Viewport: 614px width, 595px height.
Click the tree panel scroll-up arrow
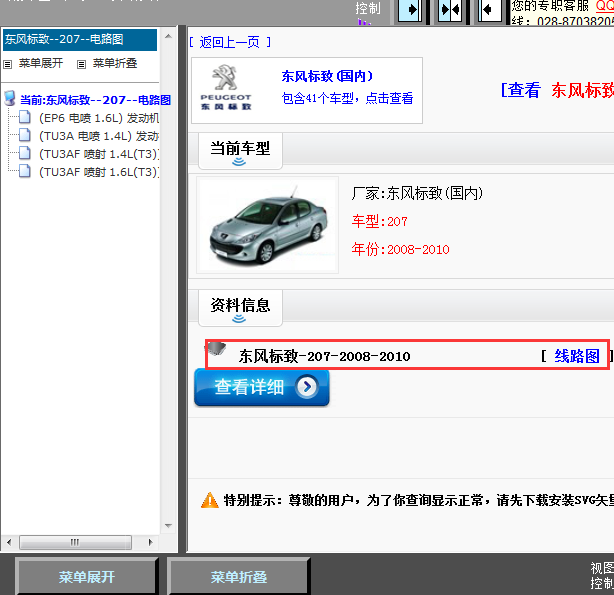[168, 36]
